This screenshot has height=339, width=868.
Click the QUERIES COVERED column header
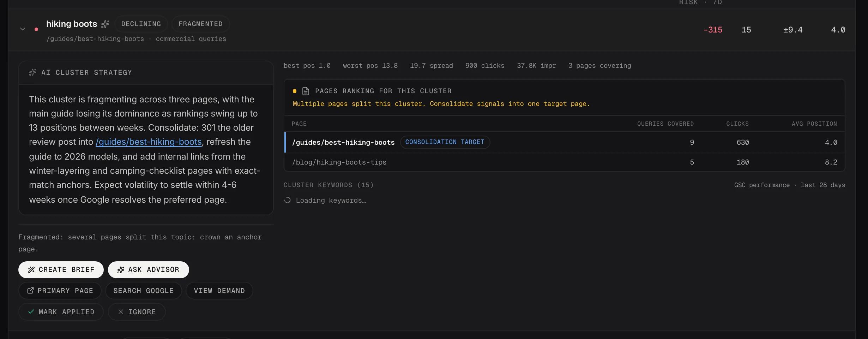point(665,124)
